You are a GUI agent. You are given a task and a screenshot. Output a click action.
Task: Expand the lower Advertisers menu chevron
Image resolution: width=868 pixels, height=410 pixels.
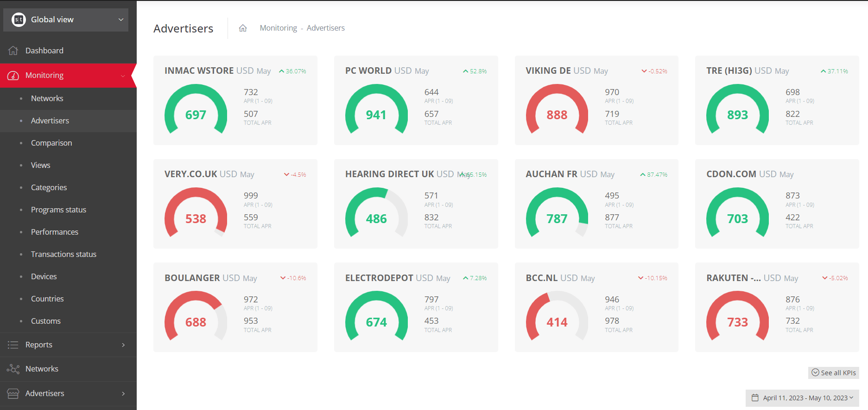pyautogui.click(x=123, y=393)
